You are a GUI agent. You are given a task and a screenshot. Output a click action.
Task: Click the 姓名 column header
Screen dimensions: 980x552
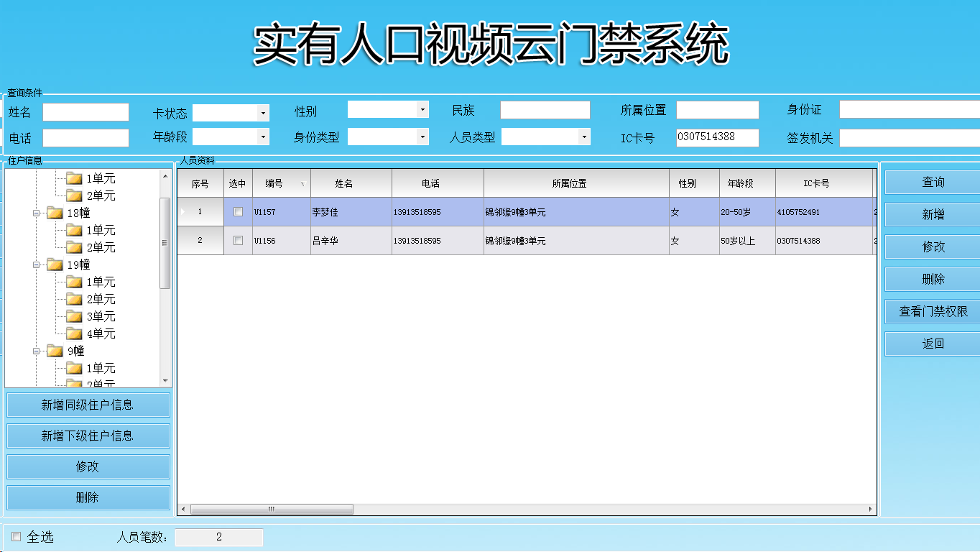[x=351, y=183]
